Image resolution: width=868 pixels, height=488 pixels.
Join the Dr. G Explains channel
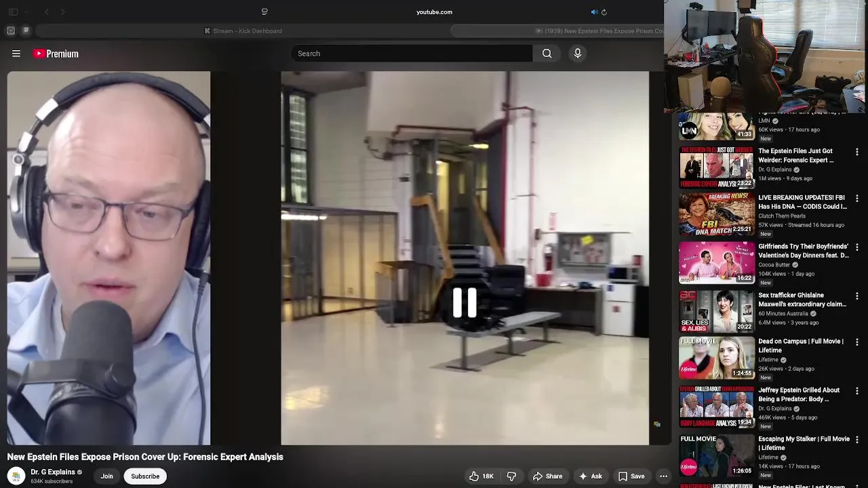pos(107,476)
